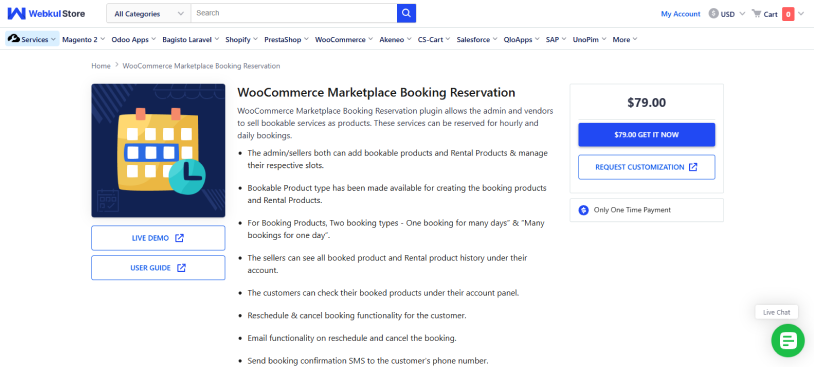Image resolution: width=814 pixels, height=367 pixels.
Task: Expand the Bagisto Laravel menu
Action: point(191,39)
